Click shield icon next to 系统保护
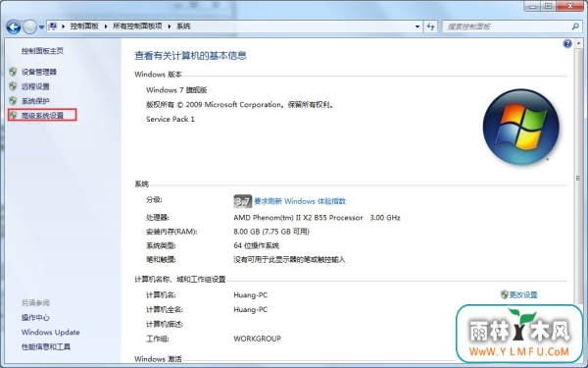Viewport: 588px width, 368px height. click(x=13, y=101)
